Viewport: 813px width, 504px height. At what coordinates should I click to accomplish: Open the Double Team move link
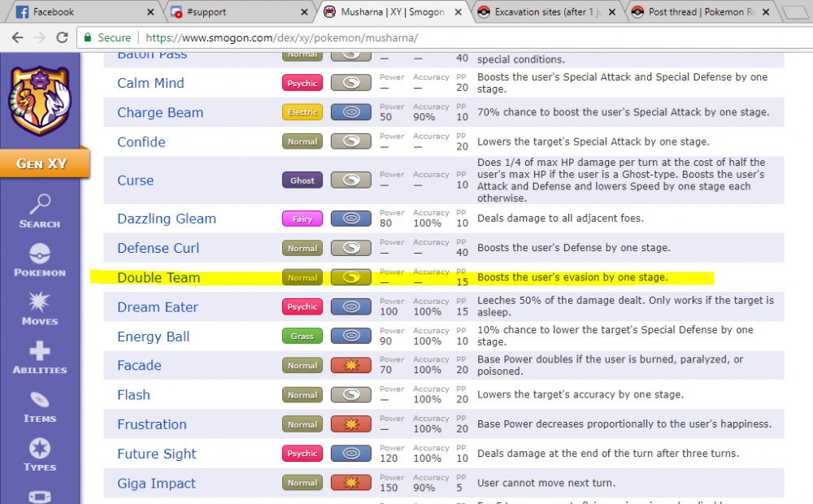tap(159, 278)
